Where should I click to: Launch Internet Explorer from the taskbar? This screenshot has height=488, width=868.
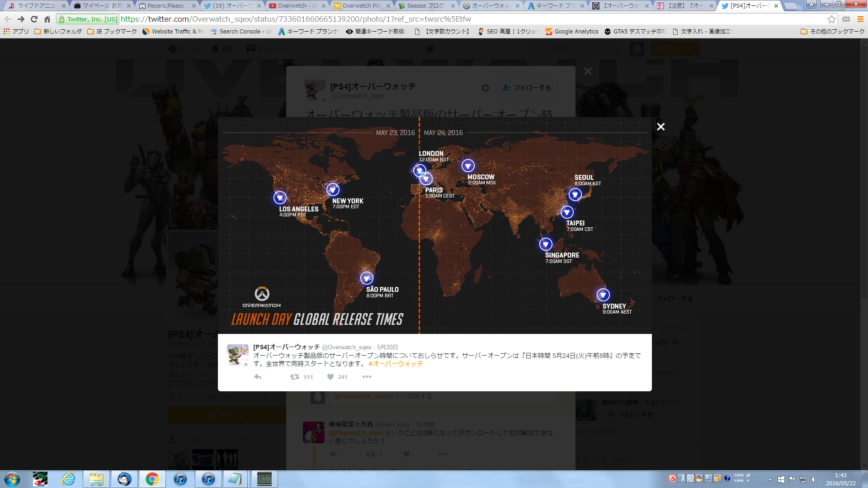[x=68, y=479]
